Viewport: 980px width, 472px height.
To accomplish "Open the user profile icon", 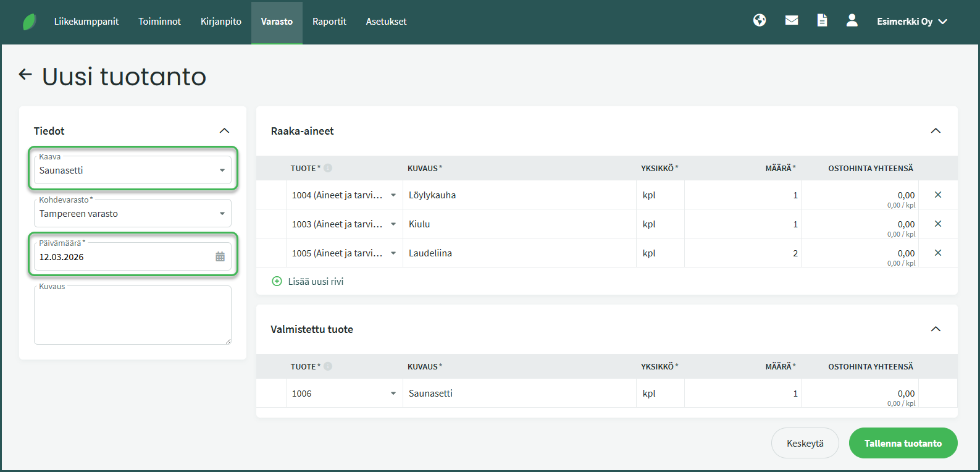I will [852, 20].
